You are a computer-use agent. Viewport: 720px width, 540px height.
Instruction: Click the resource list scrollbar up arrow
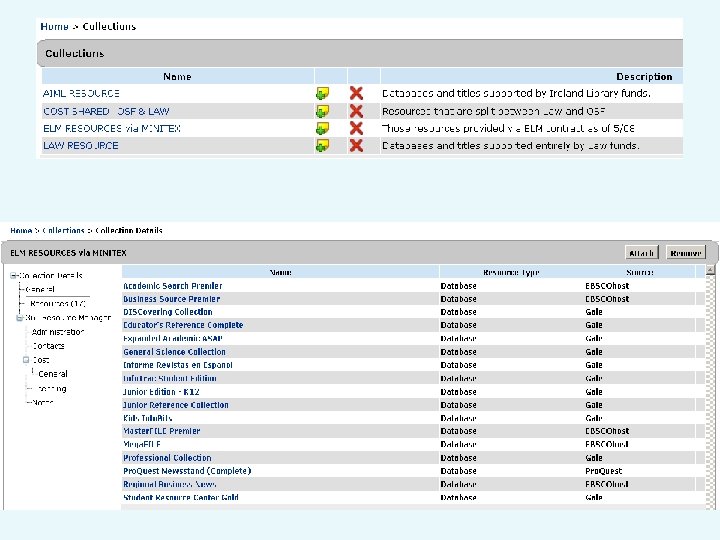pos(710,270)
